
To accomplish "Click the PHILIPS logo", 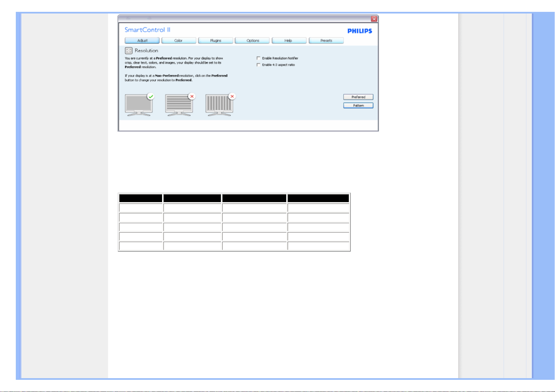I will coord(360,31).
